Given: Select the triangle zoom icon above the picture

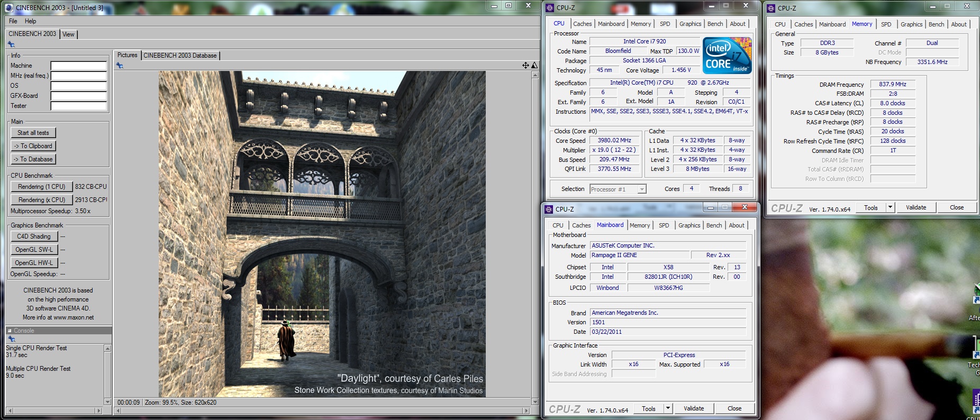Looking at the screenshot, I should (534, 65).
